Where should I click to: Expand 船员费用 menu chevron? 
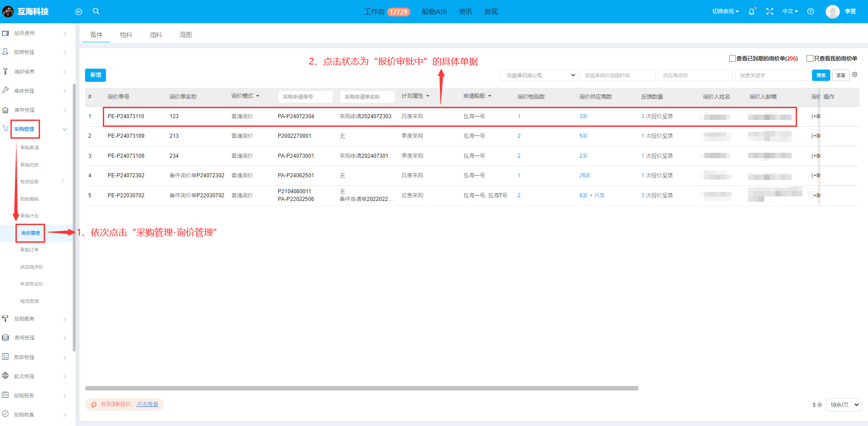[65, 33]
